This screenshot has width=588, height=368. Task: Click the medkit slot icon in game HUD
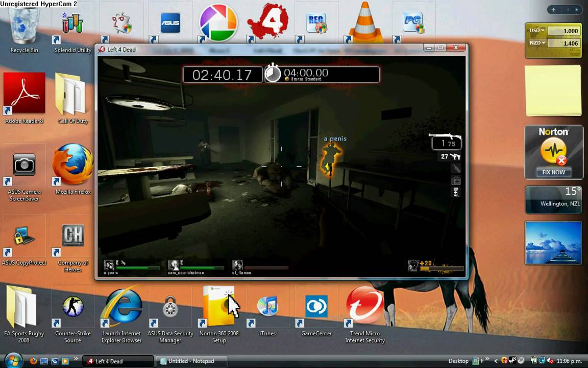pyautogui.click(x=456, y=180)
